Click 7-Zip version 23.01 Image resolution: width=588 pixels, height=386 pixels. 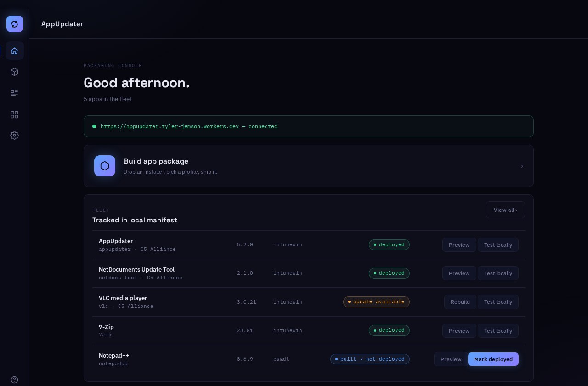coord(245,330)
